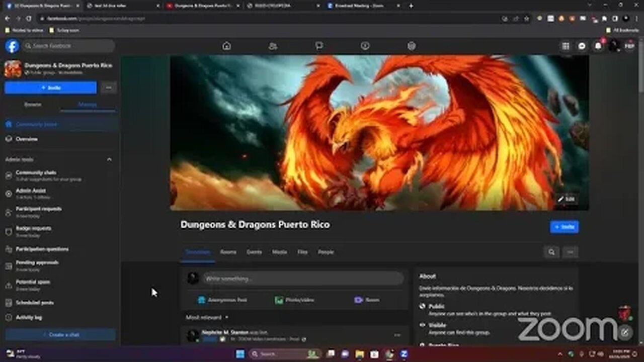644x362 pixels.
Task: Click Edit button on cover photo
Action: click(x=566, y=199)
